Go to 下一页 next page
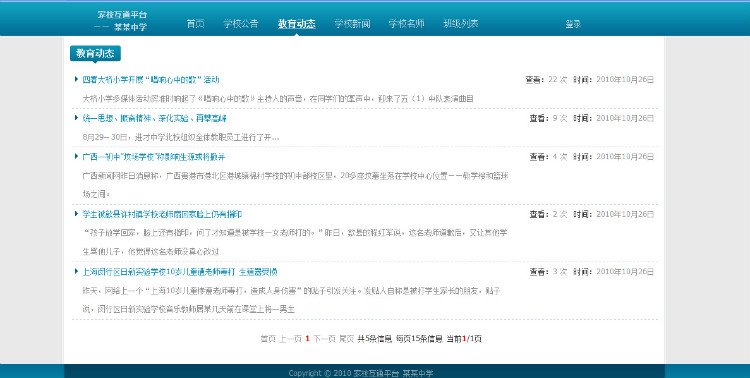750x378 pixels. (324, 339)
